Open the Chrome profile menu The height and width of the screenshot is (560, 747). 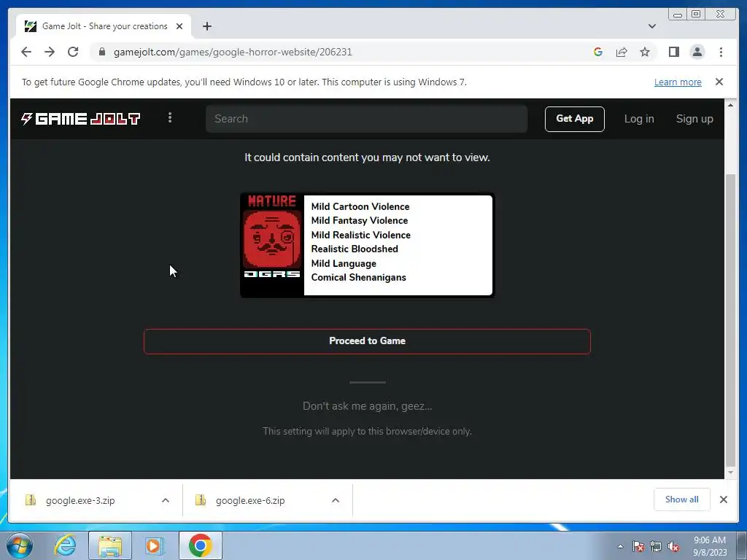pyautogui.click(x=697, y=52)
